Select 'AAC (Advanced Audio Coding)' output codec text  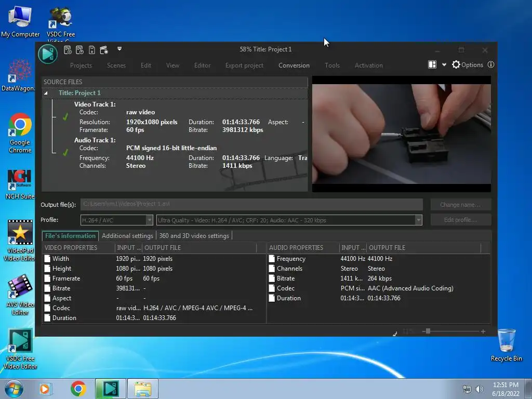[x=410, y=288]
